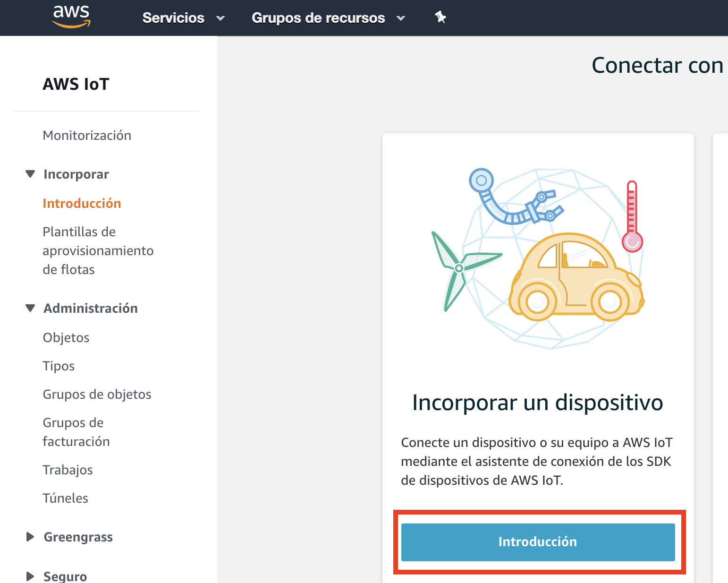Screen dimensions: 728x583
Task: Click the Incorporar section label
Action: (76, 174)
